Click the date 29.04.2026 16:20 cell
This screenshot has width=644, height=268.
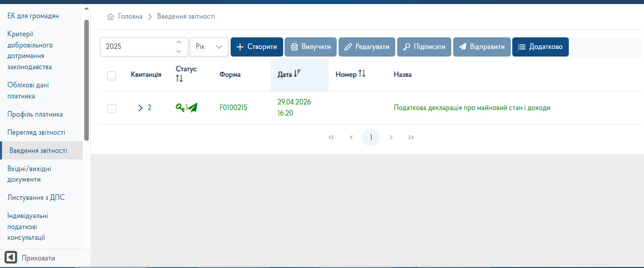click(x=294, y=108)
